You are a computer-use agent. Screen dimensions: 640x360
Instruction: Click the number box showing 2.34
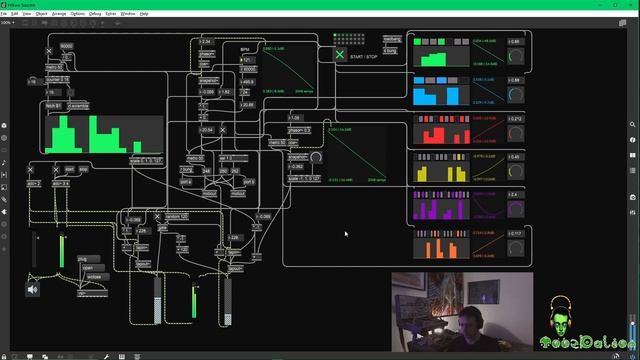point(207,42)
